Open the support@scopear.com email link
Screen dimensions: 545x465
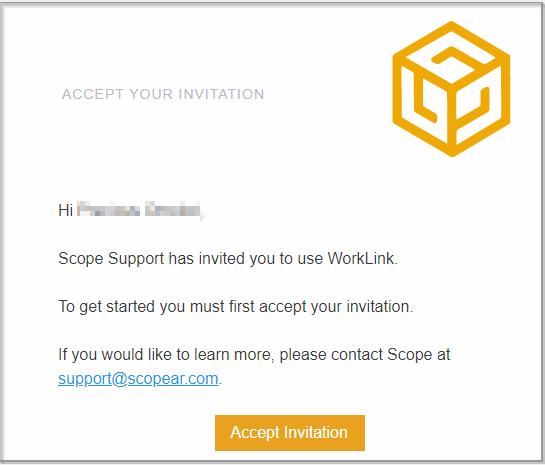pos(138,378)
